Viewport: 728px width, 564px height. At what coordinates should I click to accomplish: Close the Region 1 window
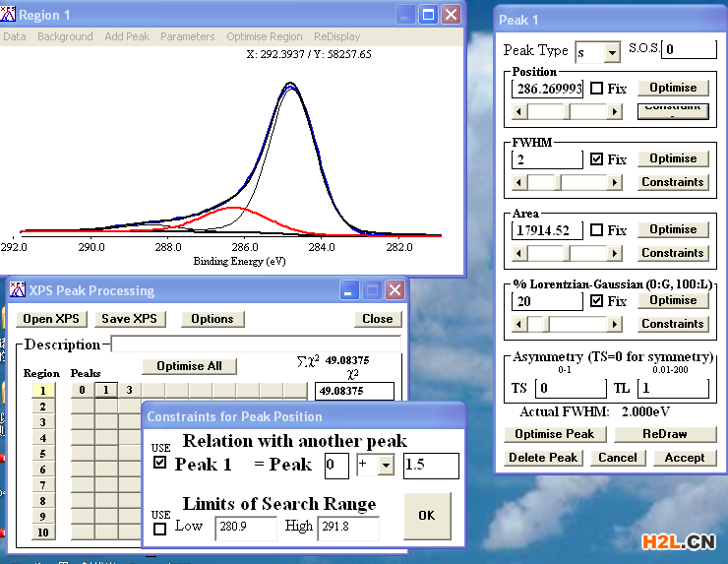(x=451, y=15)
